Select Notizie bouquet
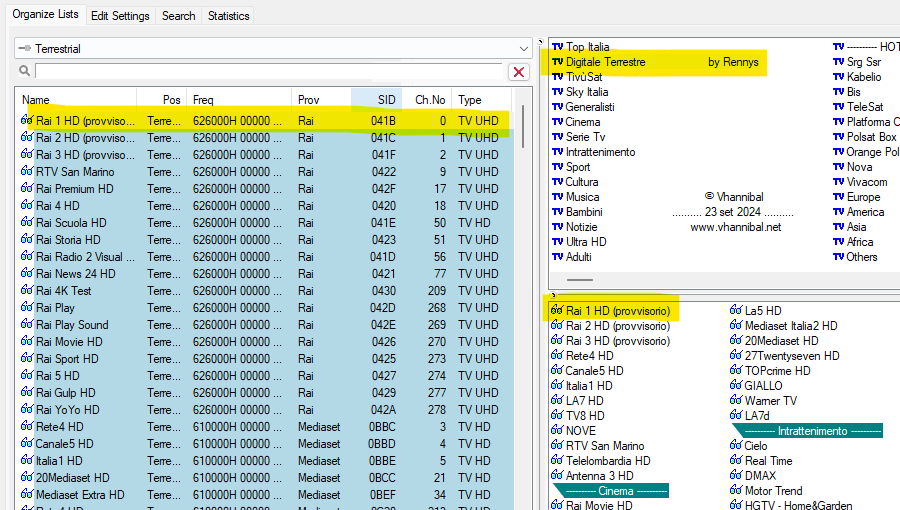Viewport: 900px width, 510px height. coord(581,227)
